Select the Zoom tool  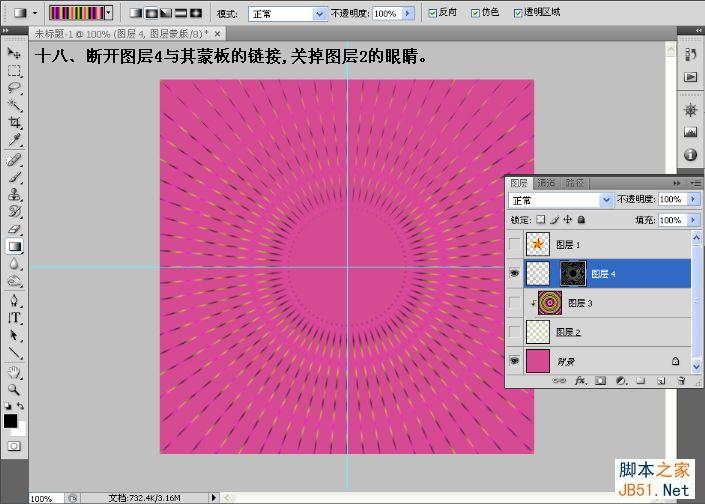[x=14, y=389]
